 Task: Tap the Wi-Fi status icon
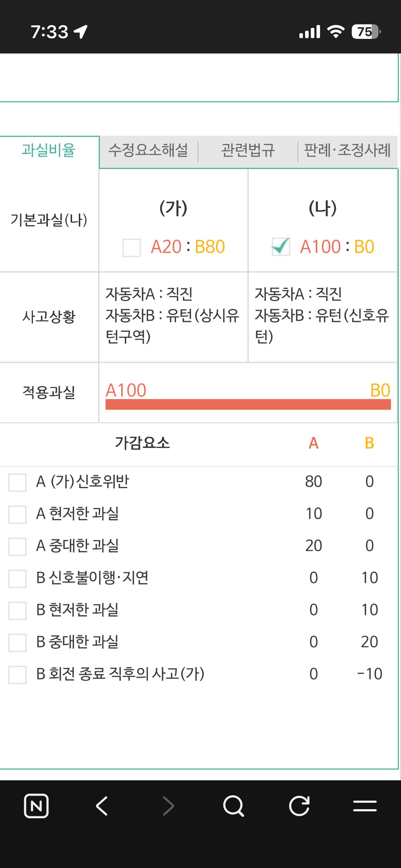(x=335, y=31)
